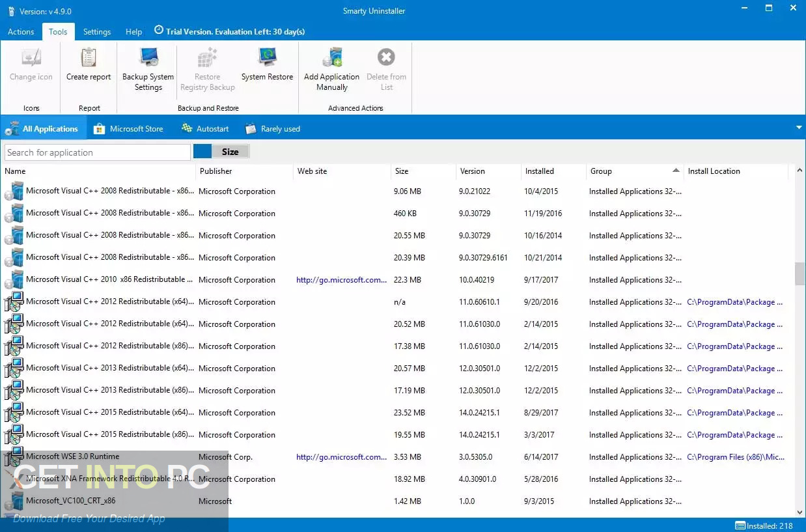This screenshot has height=532, width=806.
Task: Open the Help ribbon tab
Action: tap(133, 31)
